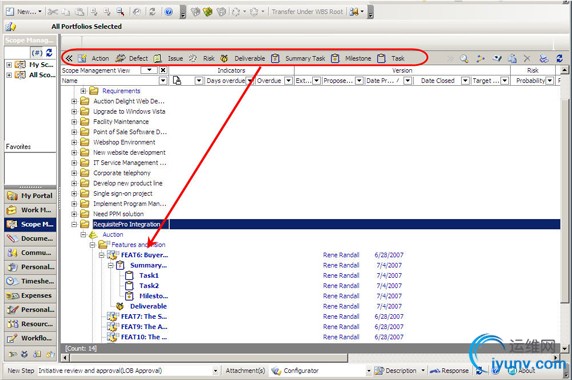
Task: Click the Description button
Action: click(396, 371)
